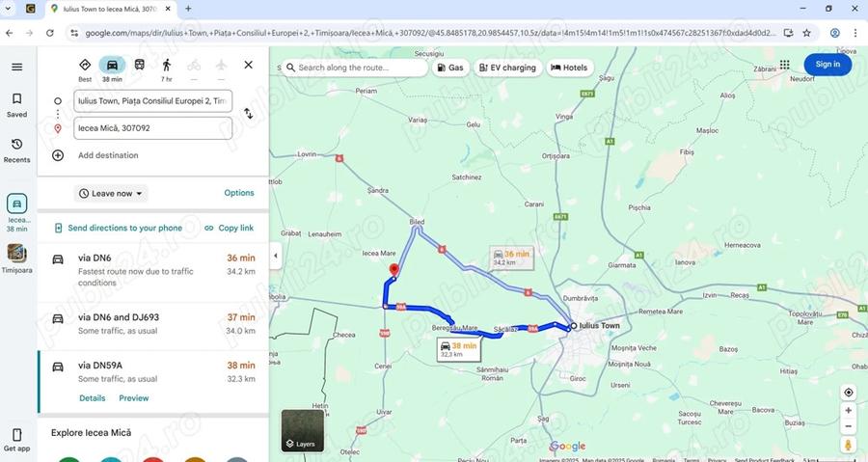Close the directions panel
868x462 pixels.
click(248, 65)
